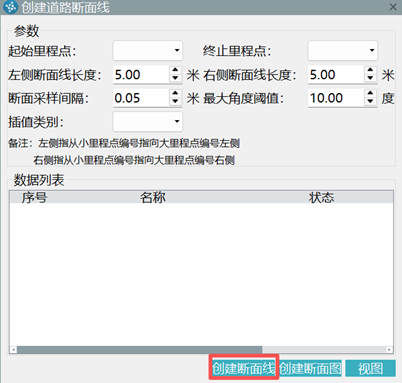The height and width of the screenshot is (383, 402).
Task: Click the 序号 column header
Action: coord(35,198)
